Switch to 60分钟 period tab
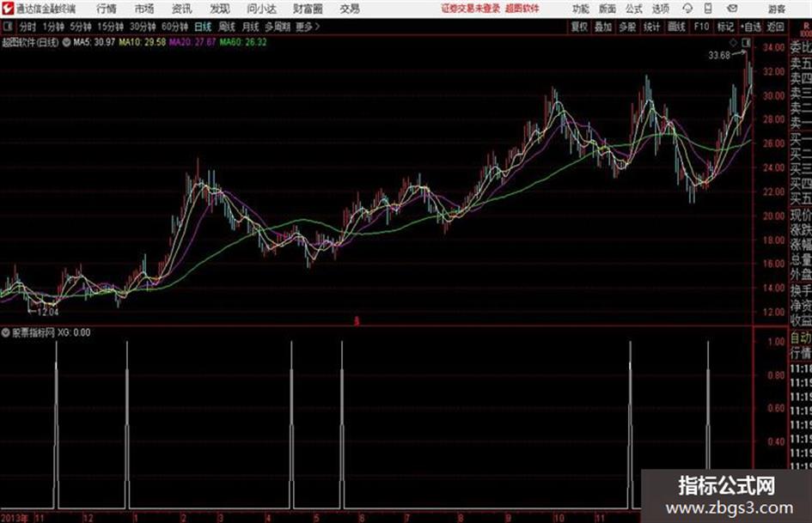The width and height of the screenshot is (812, 523). (175, 27)
